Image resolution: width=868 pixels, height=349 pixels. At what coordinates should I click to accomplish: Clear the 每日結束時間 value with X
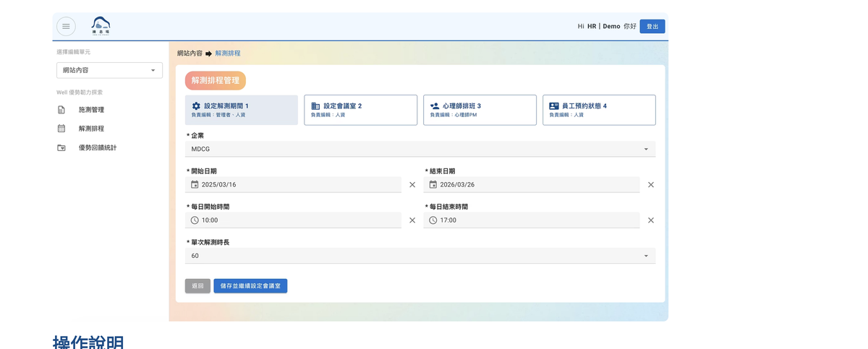[x=651, y=220]
